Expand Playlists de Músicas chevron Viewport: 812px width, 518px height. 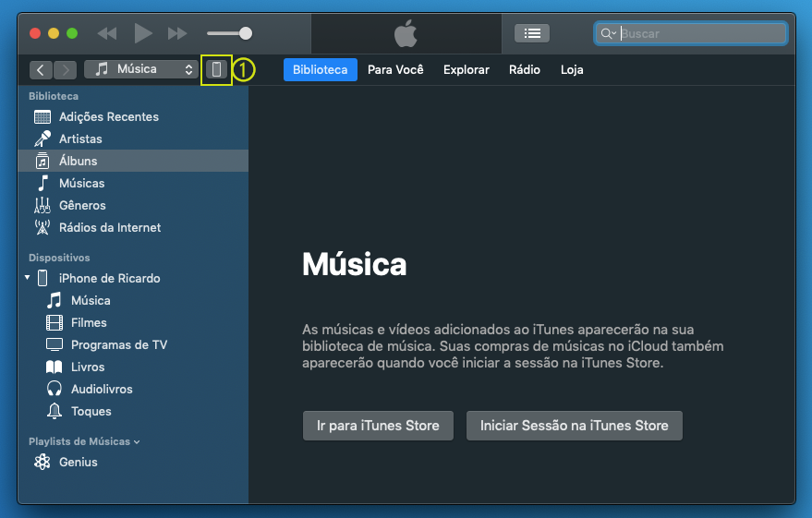137,442
